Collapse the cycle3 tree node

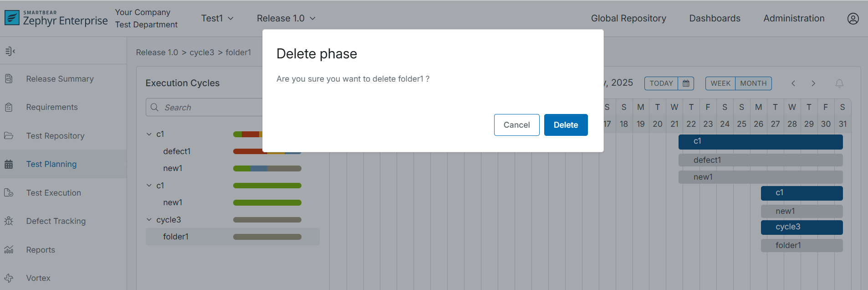pos(149,220)
